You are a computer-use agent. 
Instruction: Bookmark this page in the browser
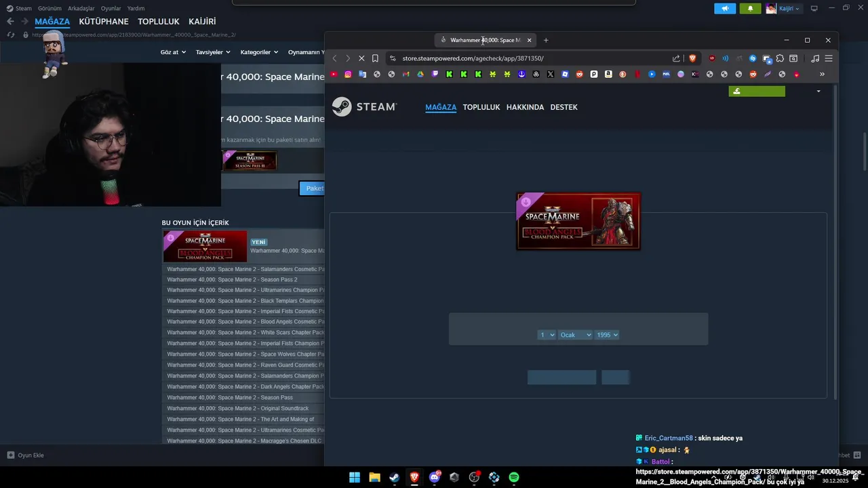click(x=375, y=58)
